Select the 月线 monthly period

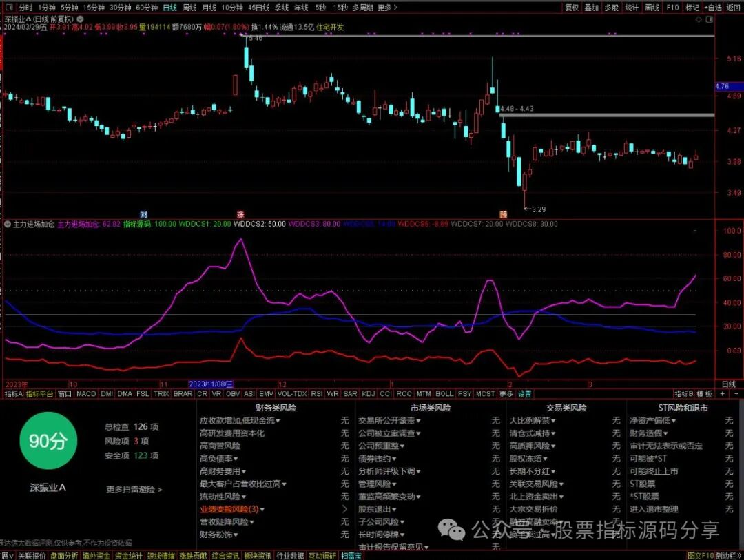[209, 8]
